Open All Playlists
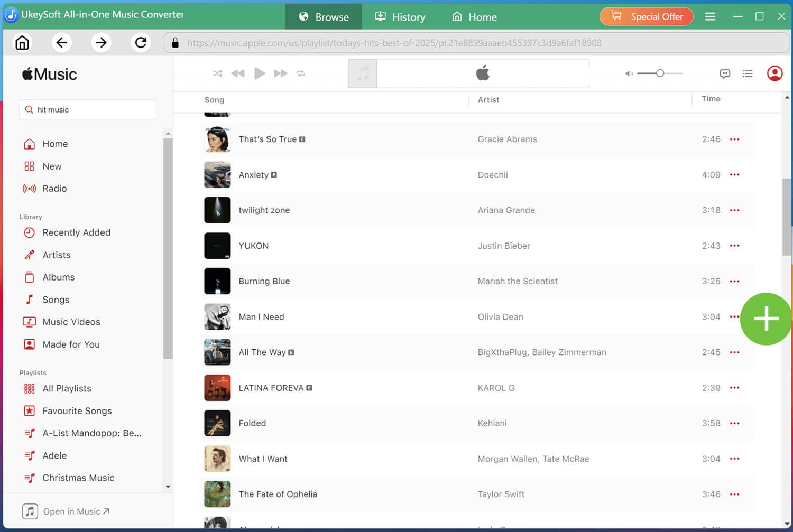Screen dimensions: 793x532 click(57, 388)
